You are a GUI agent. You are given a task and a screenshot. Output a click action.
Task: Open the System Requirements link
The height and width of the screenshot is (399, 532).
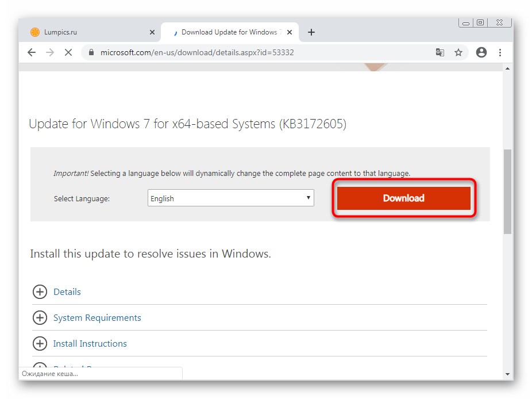97,318
